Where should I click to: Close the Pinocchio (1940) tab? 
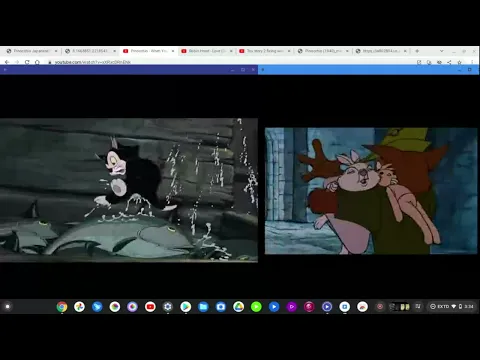347,51
